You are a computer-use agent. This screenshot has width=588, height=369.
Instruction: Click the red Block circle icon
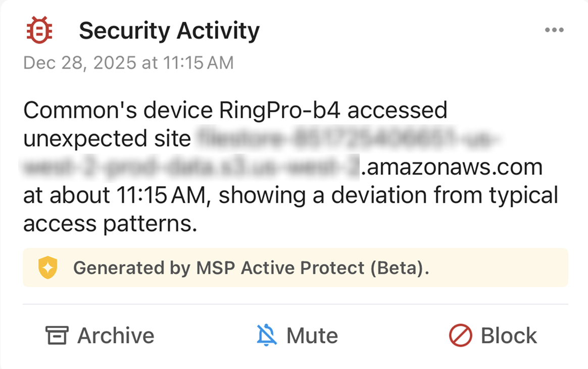(x=460, y=336)
